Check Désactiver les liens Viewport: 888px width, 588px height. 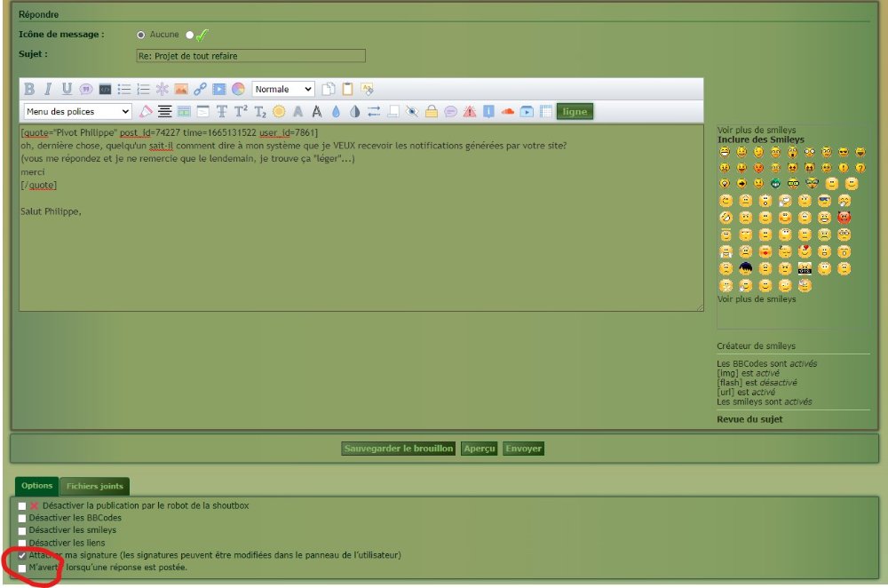point(22,544)
